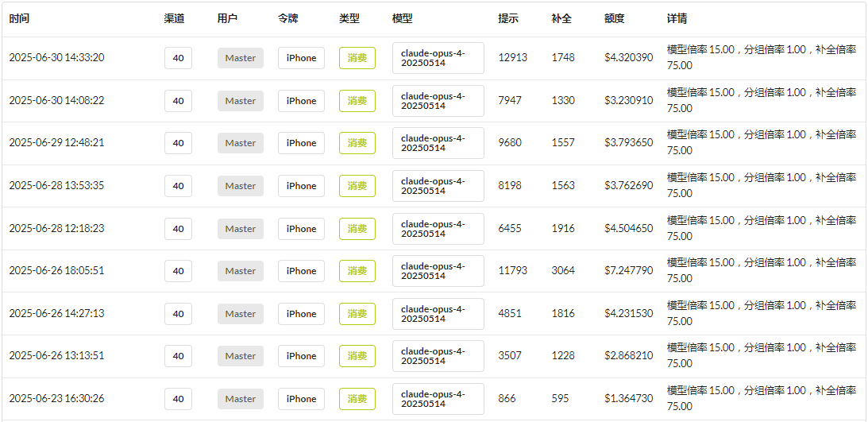
Task: Click claude-opus-4 model tag in 12:18:23 row
Action: pos(438,229)
